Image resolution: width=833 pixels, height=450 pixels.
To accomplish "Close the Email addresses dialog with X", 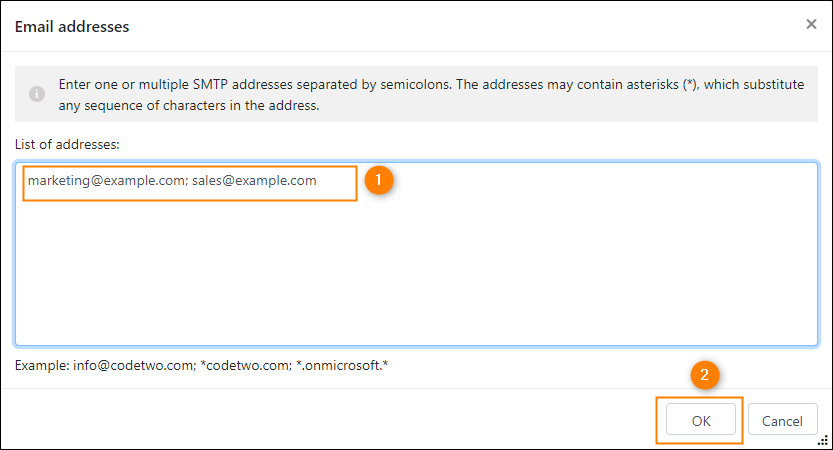I will [x=811, y=24].
